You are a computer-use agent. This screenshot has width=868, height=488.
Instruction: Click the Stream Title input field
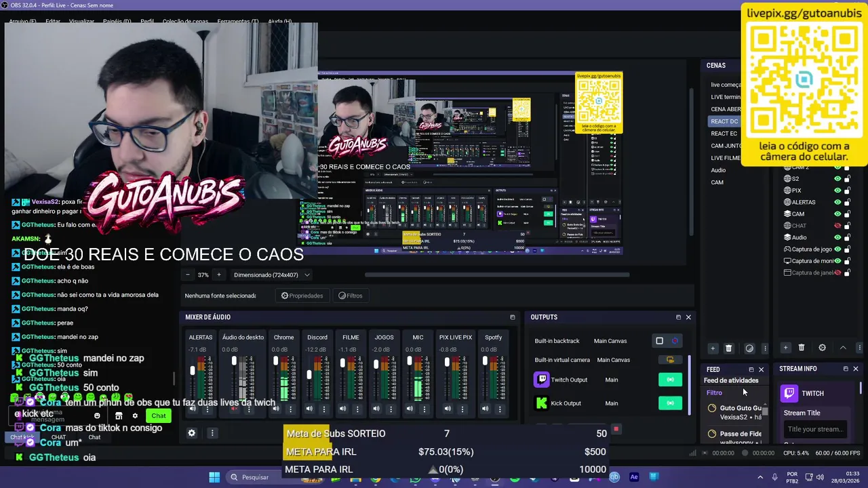tap(816, 429)
